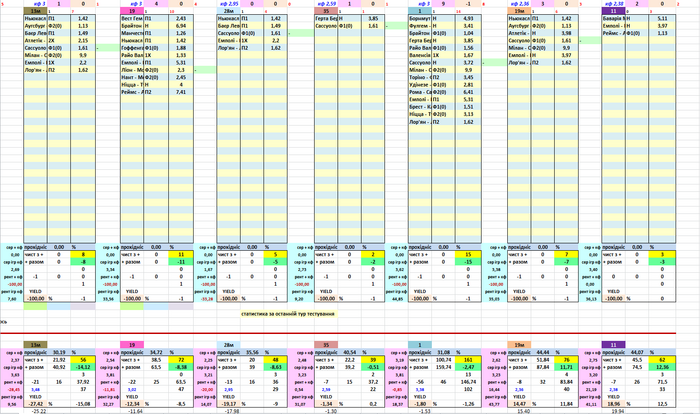Click the 'иф 2,59' cell
700x414 pixels.
point(326,4)
